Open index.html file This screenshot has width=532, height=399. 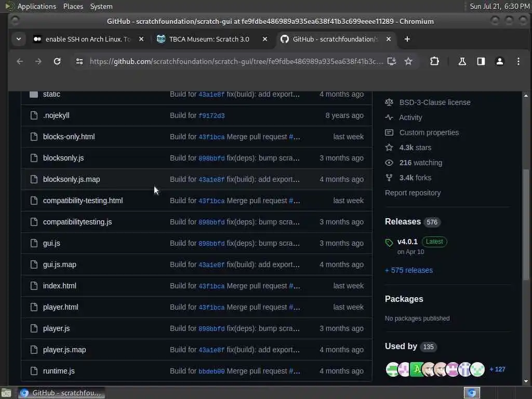coord(60,286)
